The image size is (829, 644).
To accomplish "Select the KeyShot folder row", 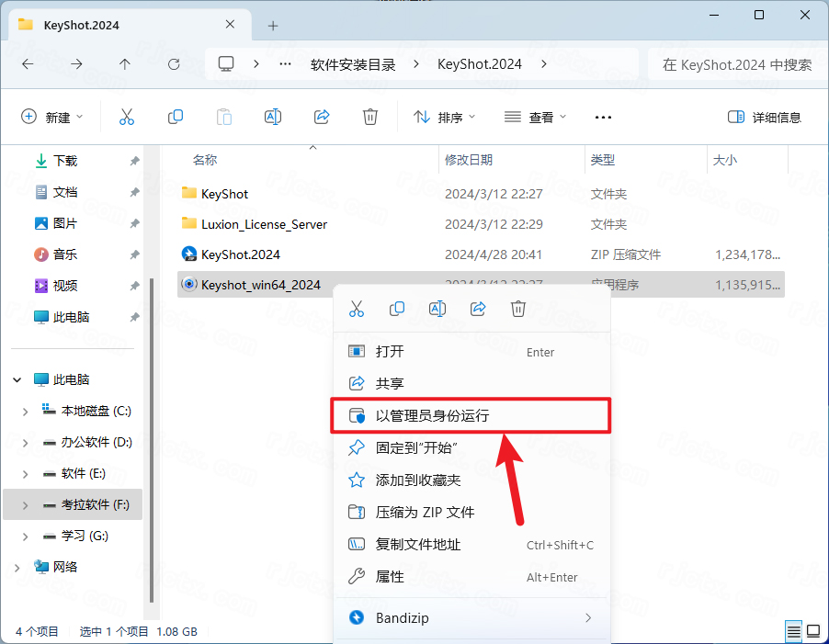I will tap(481, 194).
